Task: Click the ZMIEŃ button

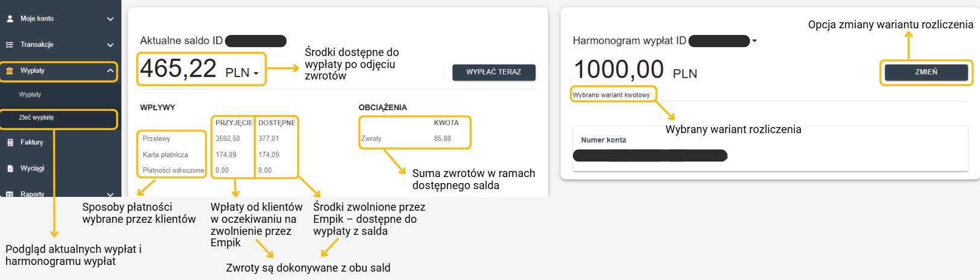Action: coord(926,72)
